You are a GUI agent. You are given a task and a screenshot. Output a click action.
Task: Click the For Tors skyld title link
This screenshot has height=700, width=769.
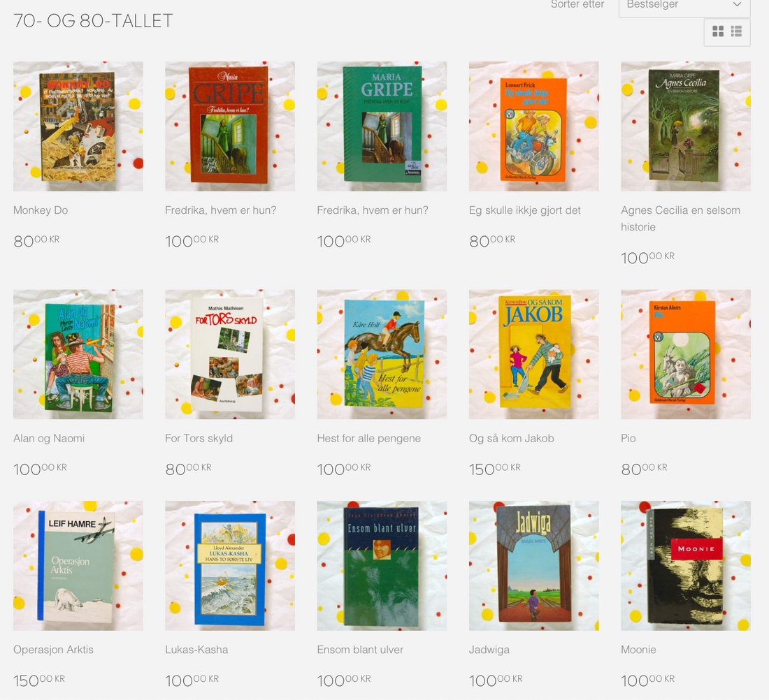tap(199, 438)
